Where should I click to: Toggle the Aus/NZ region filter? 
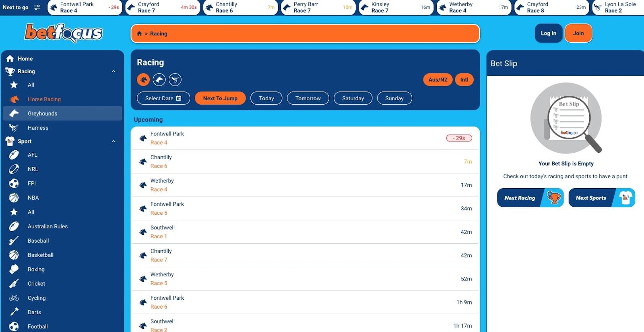point(438,80)
